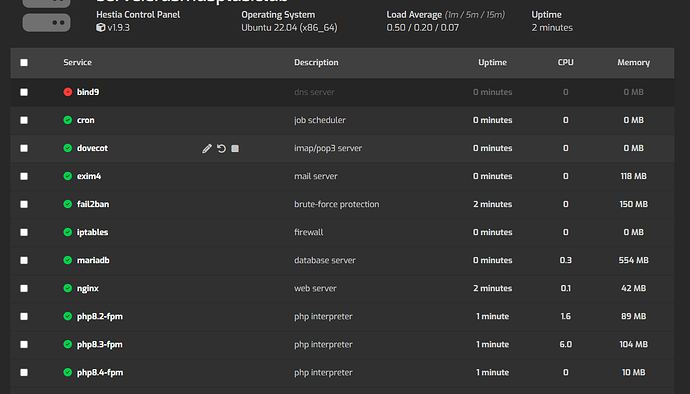The image size is (690, 394).
Task: Click the green status icon for mariadb
Action: [67, 260]
